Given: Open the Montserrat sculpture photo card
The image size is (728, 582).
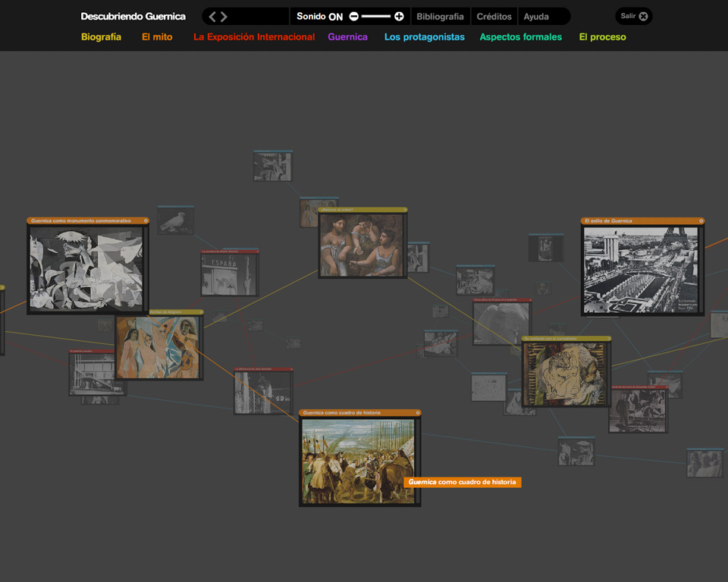Looking at the screenshot, I should click(x=263, y=393).
